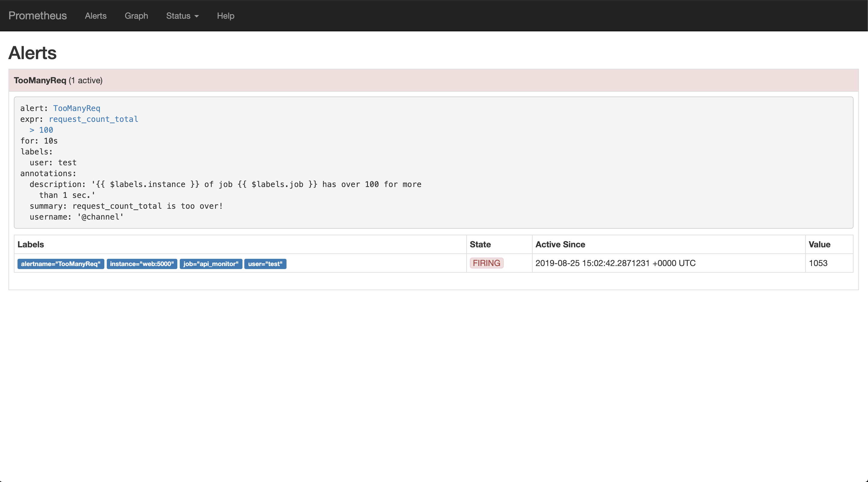The width and height of the screenshot is (868, 482).
Task: Click the Active Since timestamp cell
Action: tap(615, 263)
